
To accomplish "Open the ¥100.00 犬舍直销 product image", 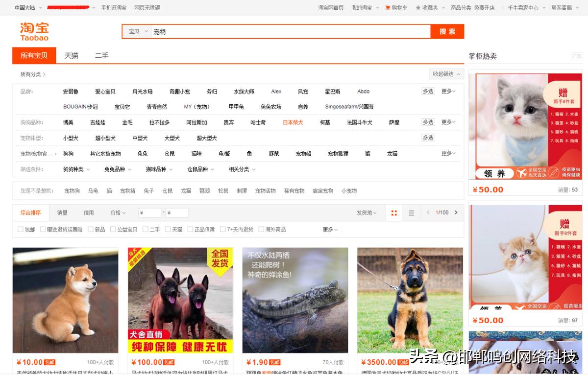I will (x=180, y=300).
